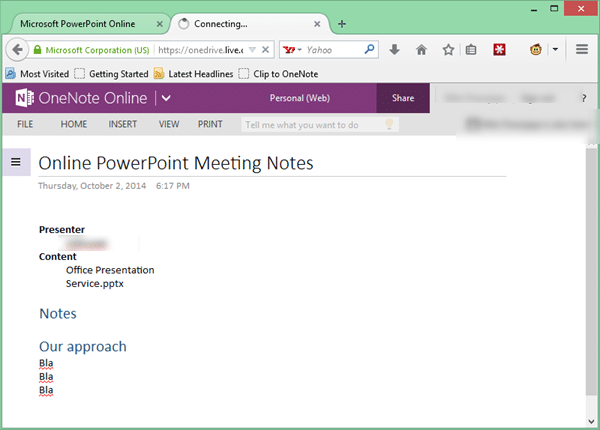Open the Firefox hamburger menu
This screenshot has height=430, width=600.
[x=581, y=49]
